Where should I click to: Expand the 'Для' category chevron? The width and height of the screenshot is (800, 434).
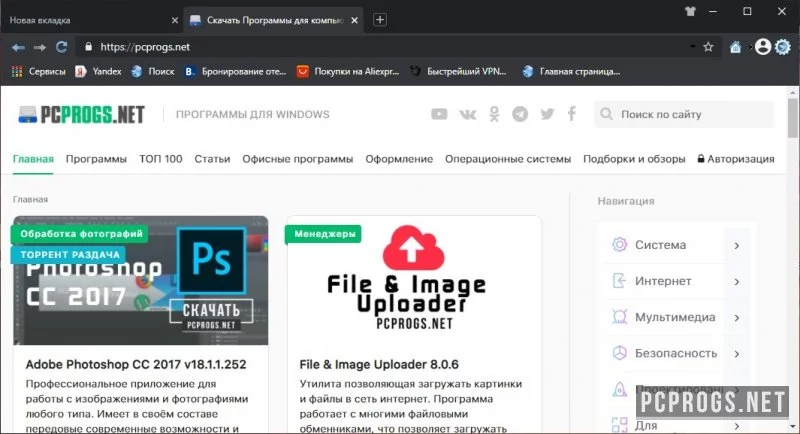tap(737, 426)
